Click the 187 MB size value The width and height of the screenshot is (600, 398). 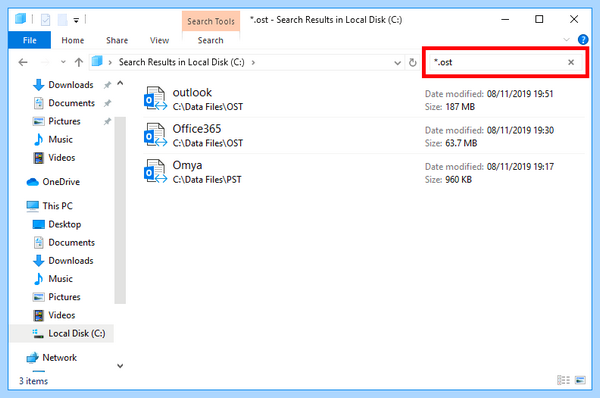[x=460, y=107]
